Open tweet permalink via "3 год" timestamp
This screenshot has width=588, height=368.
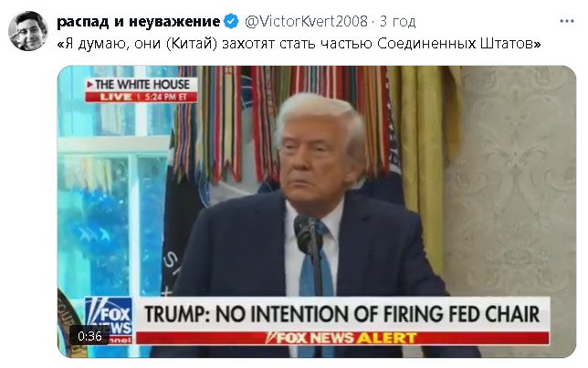[397, 21]
